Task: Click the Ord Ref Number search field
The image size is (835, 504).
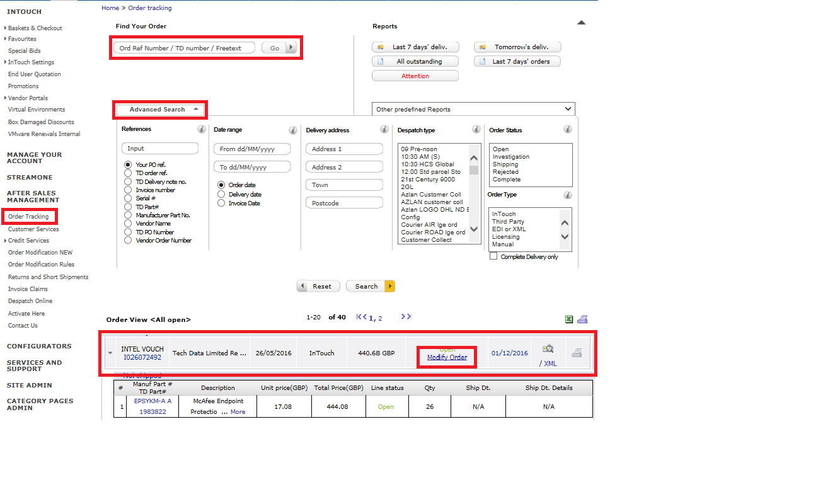Action: [x=184, y=48]
